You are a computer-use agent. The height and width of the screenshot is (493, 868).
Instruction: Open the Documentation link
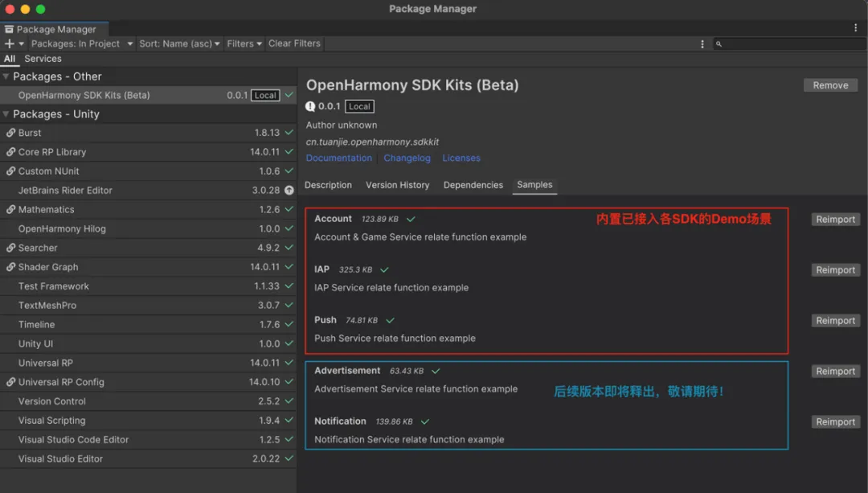tap(339, 158)
